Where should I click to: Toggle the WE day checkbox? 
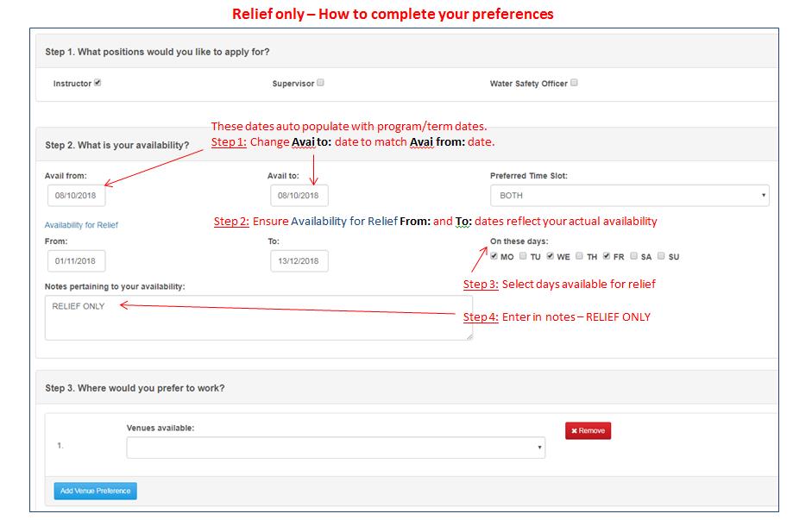coord(550,256)
